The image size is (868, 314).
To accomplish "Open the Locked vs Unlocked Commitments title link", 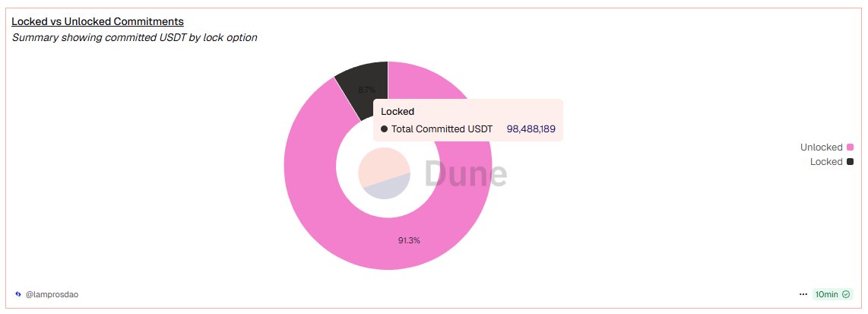I will pyautogui.click(x=97, y=21).
